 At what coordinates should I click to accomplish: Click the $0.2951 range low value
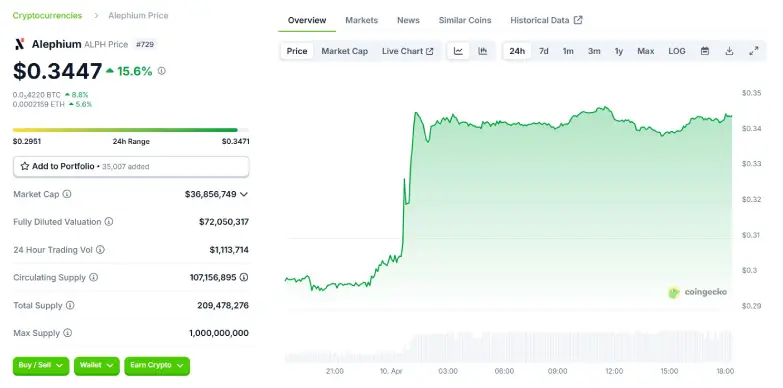click(27, 141)
